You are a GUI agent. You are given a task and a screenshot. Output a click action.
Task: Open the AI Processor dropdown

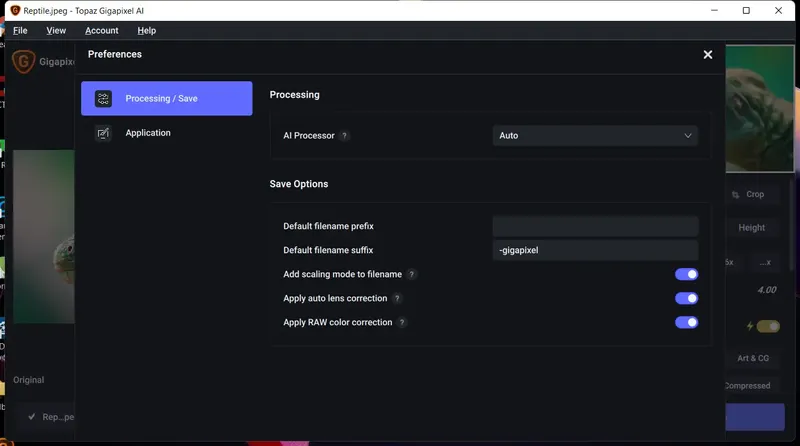point(595,135)
